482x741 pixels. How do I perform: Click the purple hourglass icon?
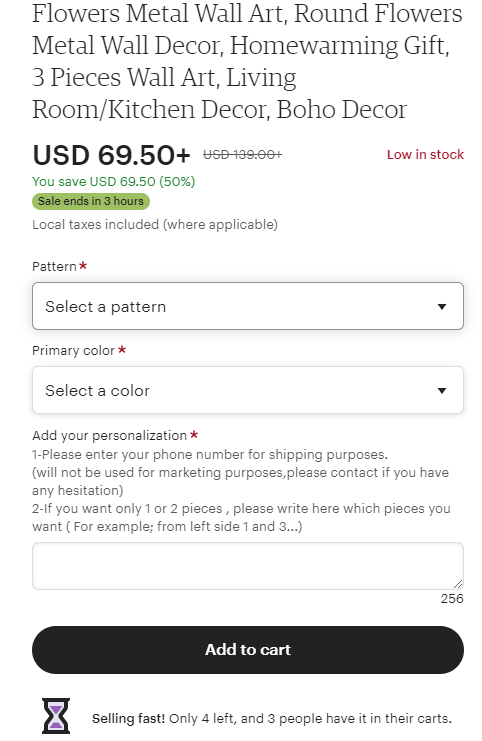(56, 715)
